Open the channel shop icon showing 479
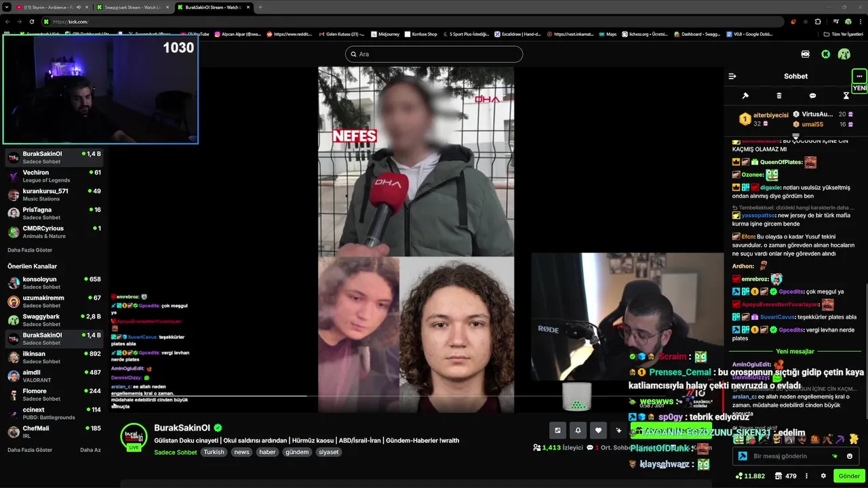Image resolution: width=868 pixels, height=488 pixels. click(785, 476)
